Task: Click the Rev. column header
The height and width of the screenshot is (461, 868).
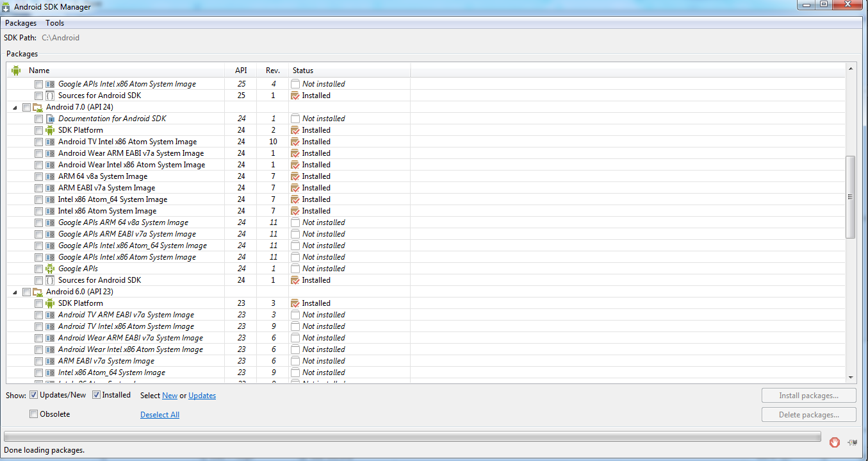Action: point(273,71)
